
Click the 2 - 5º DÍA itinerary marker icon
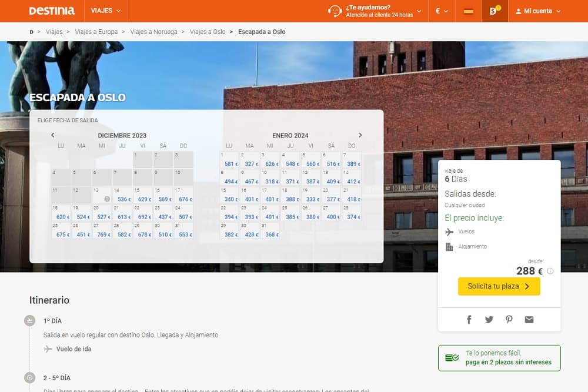pyautogui.click(x=29, y=377)
